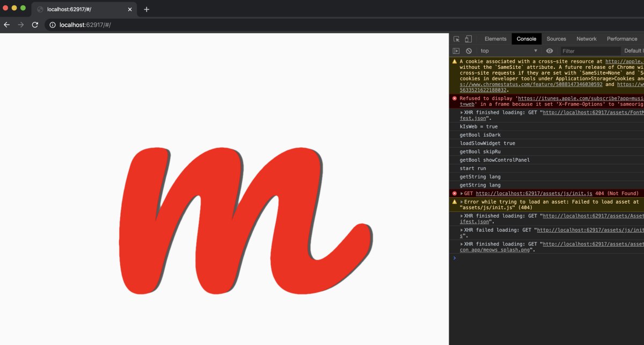Click warning icon beside 'Error while trying to load'
Viewport: 644px width, 345px height.
[x=455, y=202]
